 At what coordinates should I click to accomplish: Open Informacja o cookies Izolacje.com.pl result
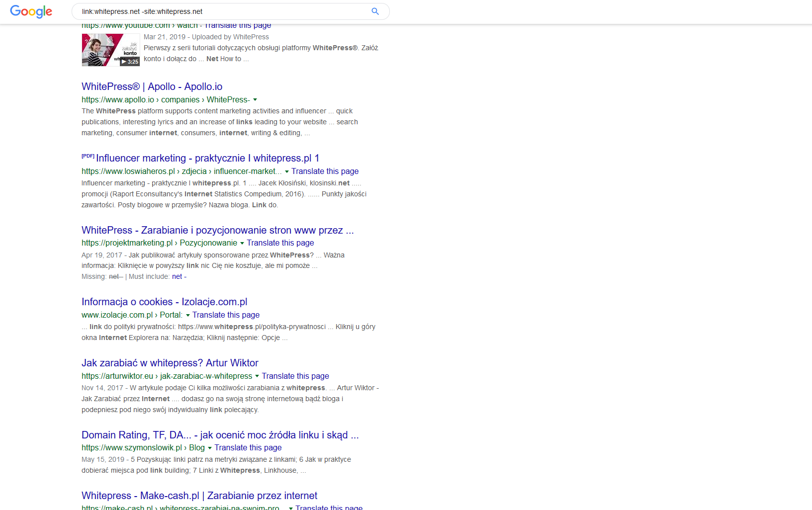(x=164, y=302)
